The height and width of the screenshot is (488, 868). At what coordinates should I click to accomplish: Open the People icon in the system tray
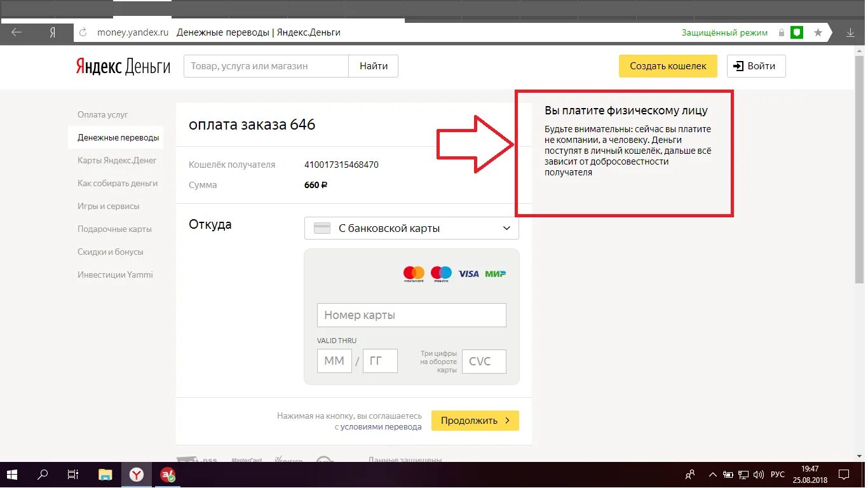690,475
